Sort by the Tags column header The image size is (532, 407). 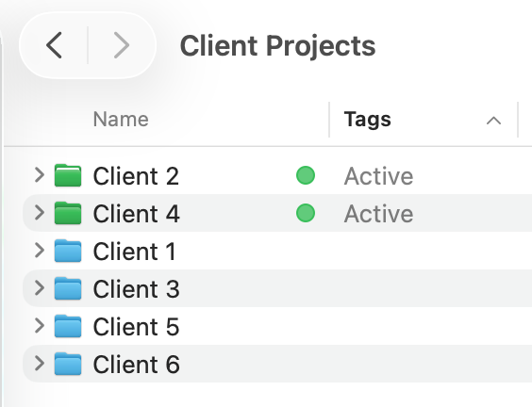pos(368,120)
